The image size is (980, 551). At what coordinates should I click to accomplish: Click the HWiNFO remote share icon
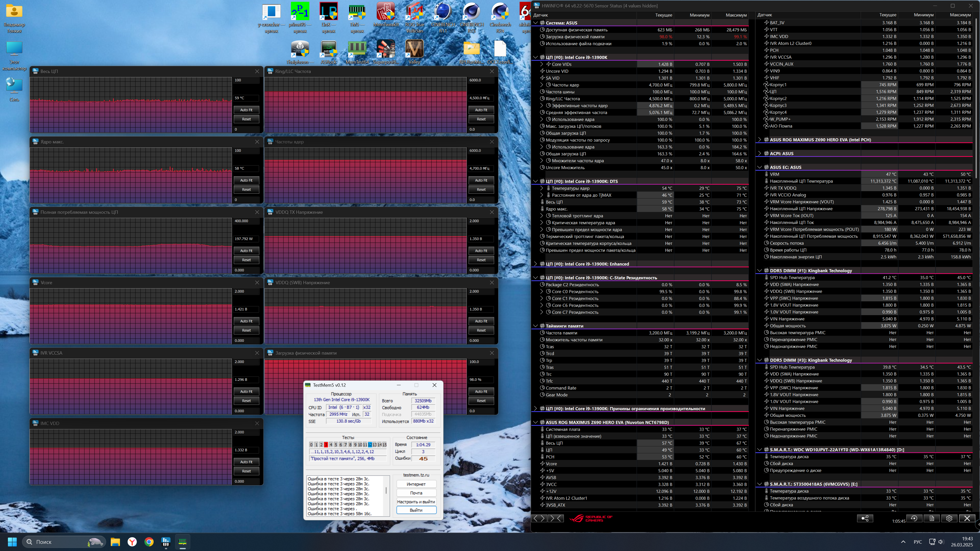point(865,518)
